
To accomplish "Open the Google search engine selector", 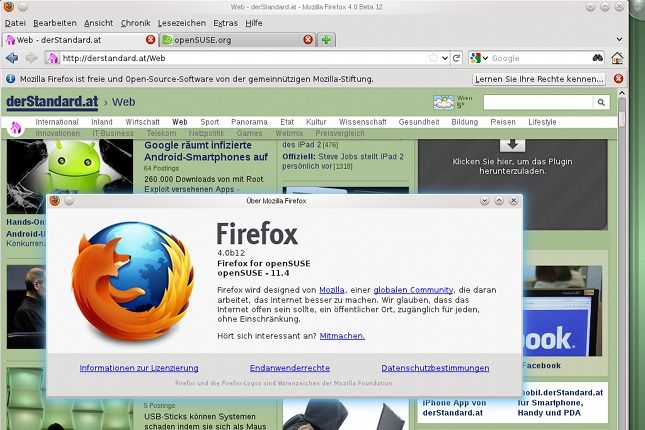I will [x=479, y=58].
